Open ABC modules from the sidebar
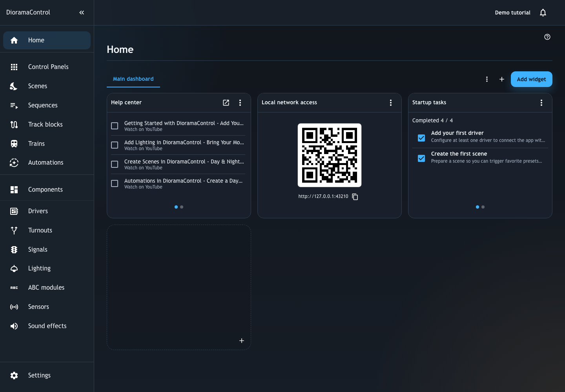565x392 pixels. (x=47, y=288)
